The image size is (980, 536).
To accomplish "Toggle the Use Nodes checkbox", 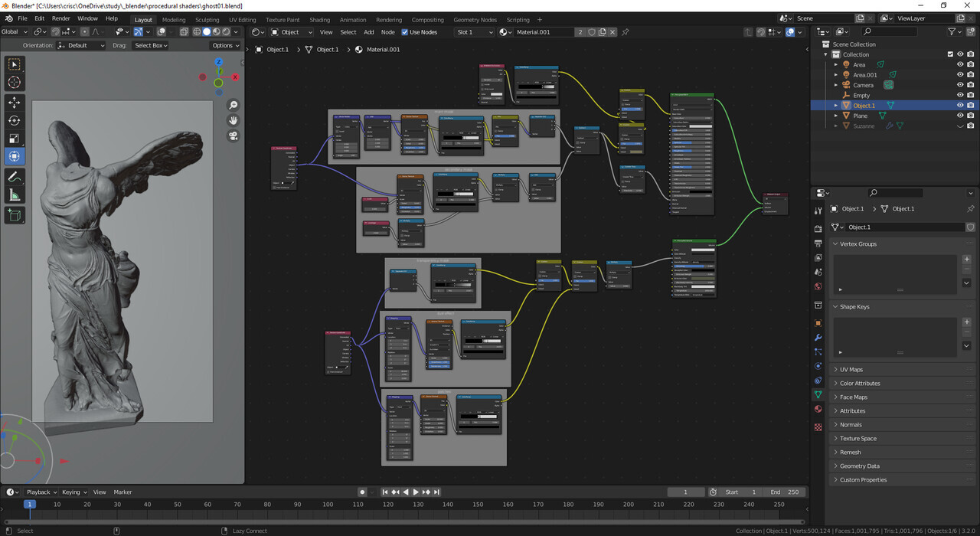I will tap(405, 32).
